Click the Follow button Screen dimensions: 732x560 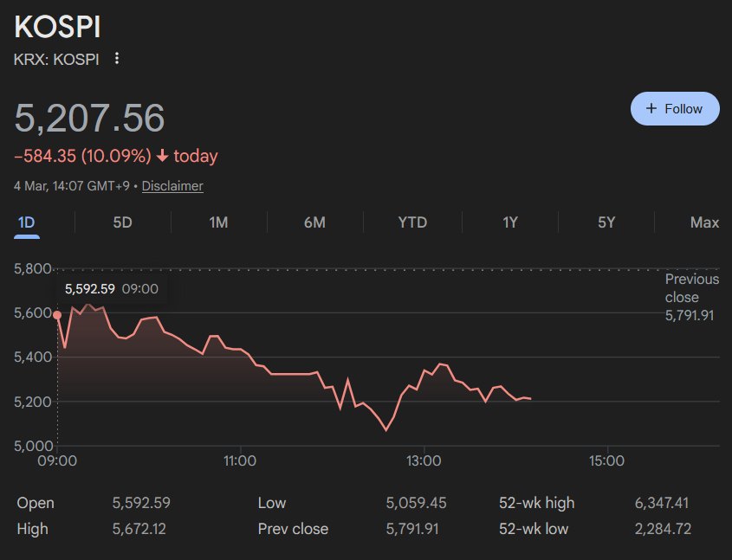675,109
